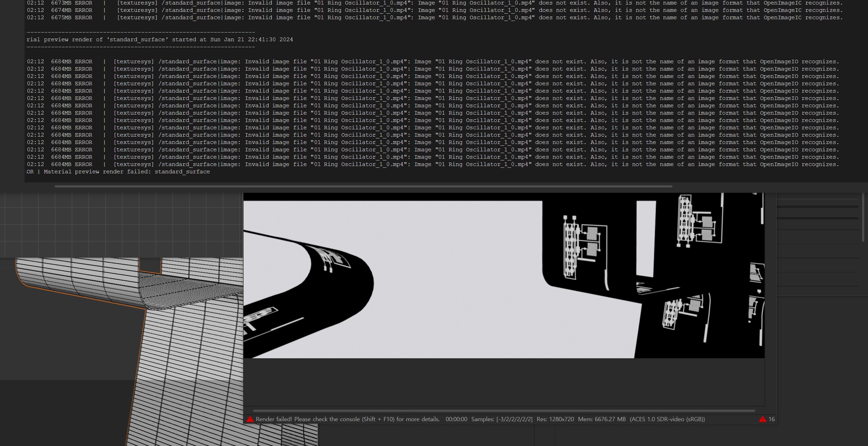Viewport: 868px width, 446px height.
Task: Click the console error line with '6673MB'
Action: 435,3
